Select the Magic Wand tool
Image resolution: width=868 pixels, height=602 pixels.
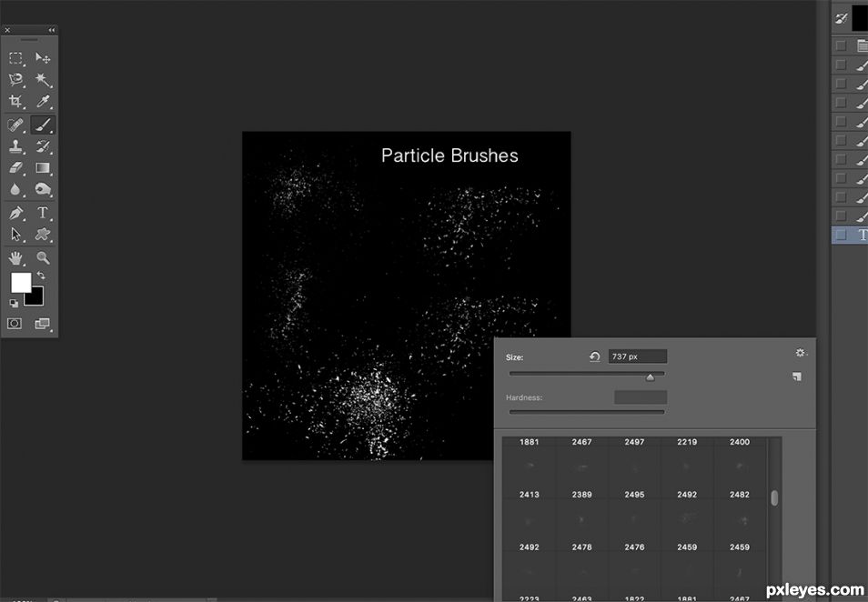point(43,80)
